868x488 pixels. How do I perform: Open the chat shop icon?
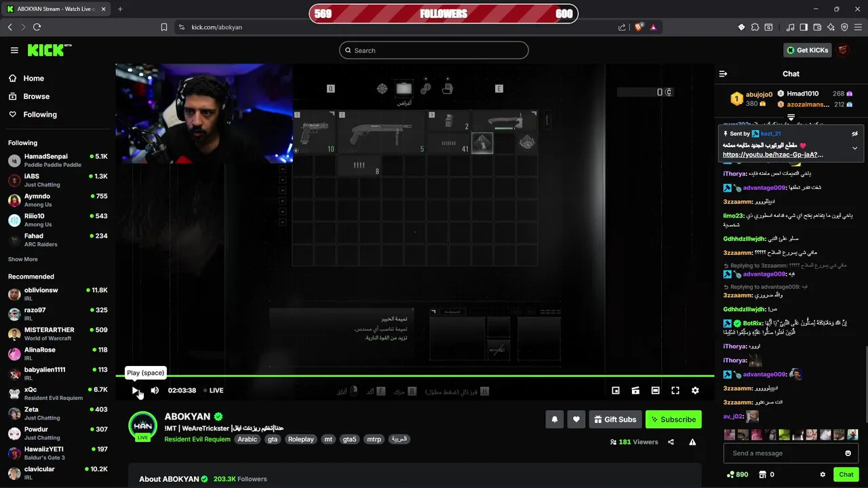[x=762, y=474]
